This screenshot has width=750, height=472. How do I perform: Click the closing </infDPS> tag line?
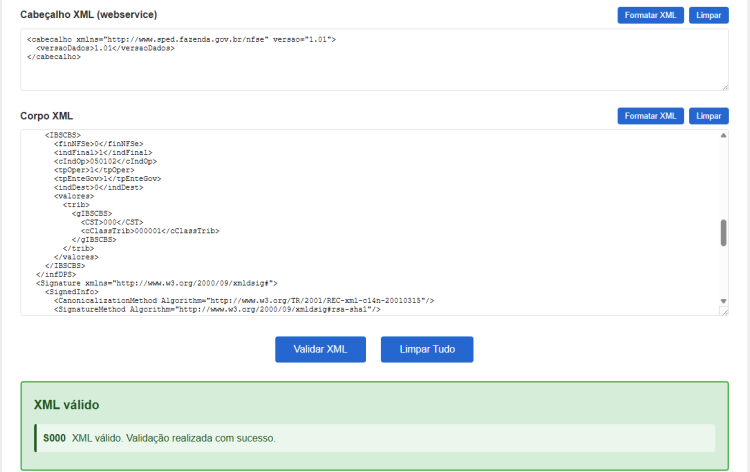click(x=56, y=274)
